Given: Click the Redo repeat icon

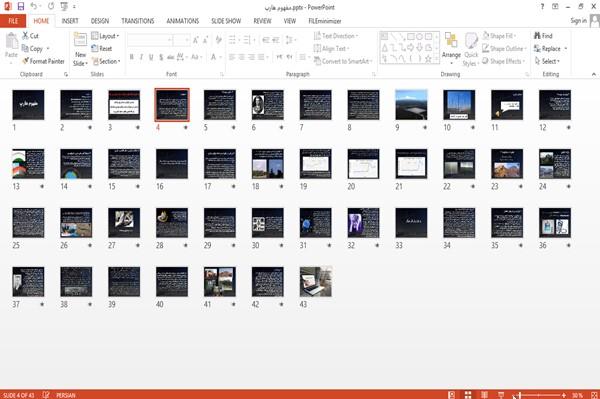Looking at the screenshot, I should [51, 7].
